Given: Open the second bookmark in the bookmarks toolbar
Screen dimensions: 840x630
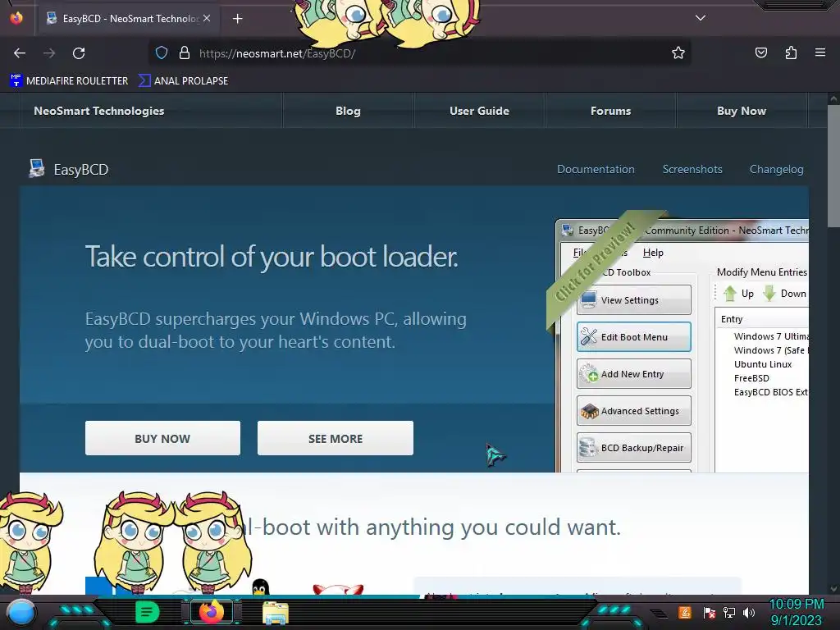Looking at the screenshot, I should click(x=183, y=81).
